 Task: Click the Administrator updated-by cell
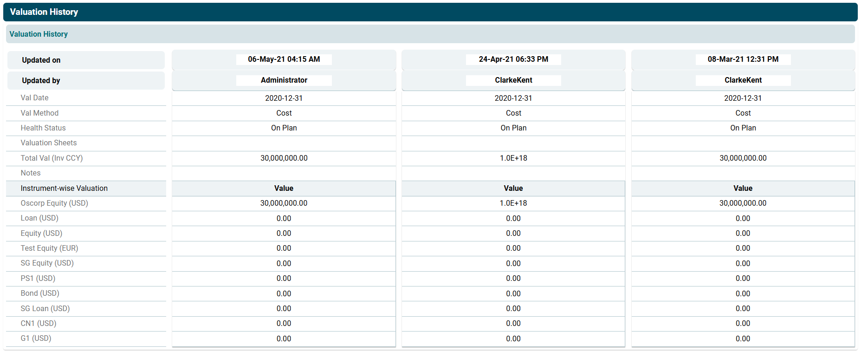tap(284, 80)
